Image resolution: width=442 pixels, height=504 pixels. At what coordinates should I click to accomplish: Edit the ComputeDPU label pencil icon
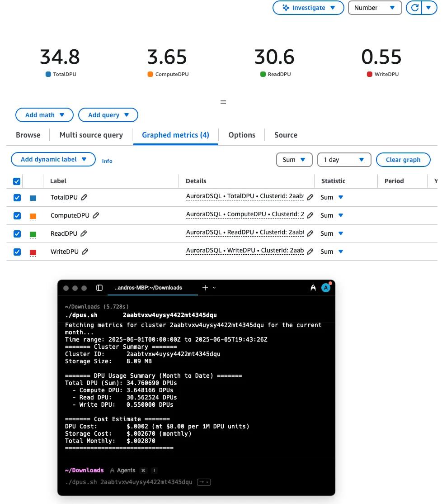pos(96,215)
